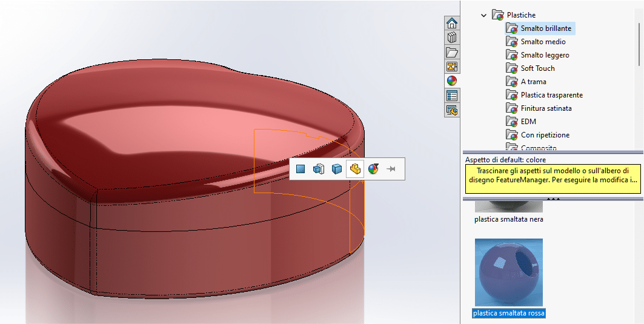Viewport: 644px width, 324px height.
Task: Open the View Palette tab
Action: pos(452,67)
